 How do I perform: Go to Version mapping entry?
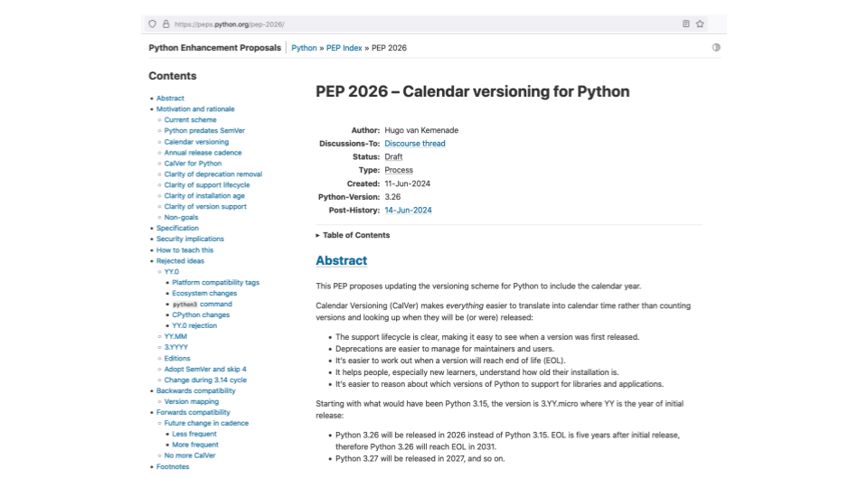[x=191, y=401]
